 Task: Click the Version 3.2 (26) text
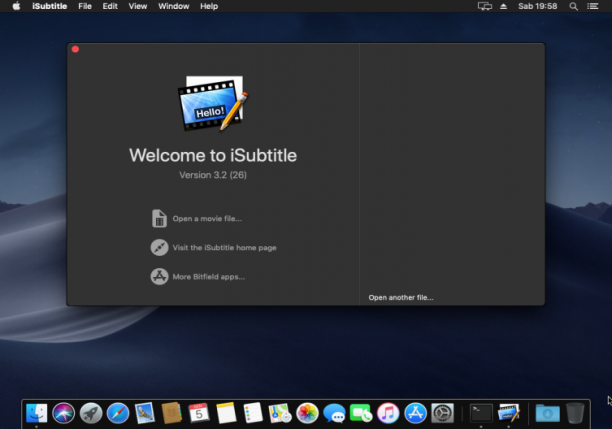point(213,175)
